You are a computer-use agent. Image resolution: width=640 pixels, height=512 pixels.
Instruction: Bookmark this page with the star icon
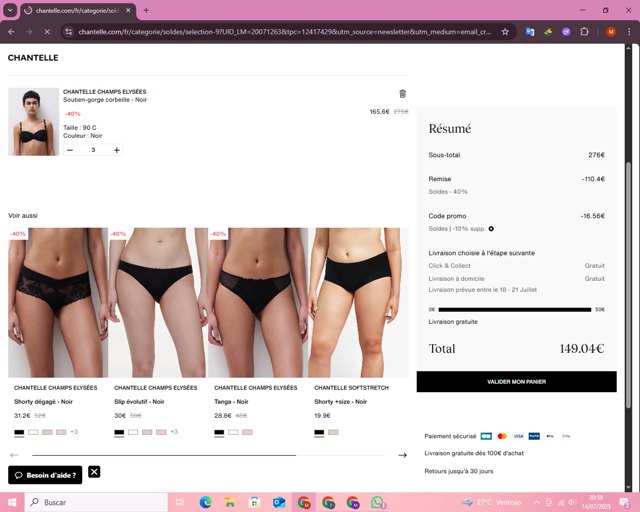(505, 31)
